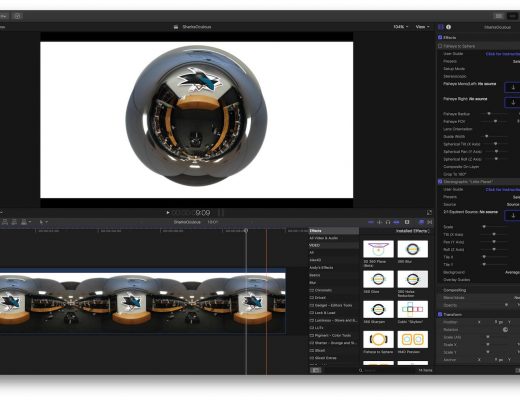The image size is (520, 400).
Task: Select the C2 Lock & Load category
Action: (x=322, y=313)
